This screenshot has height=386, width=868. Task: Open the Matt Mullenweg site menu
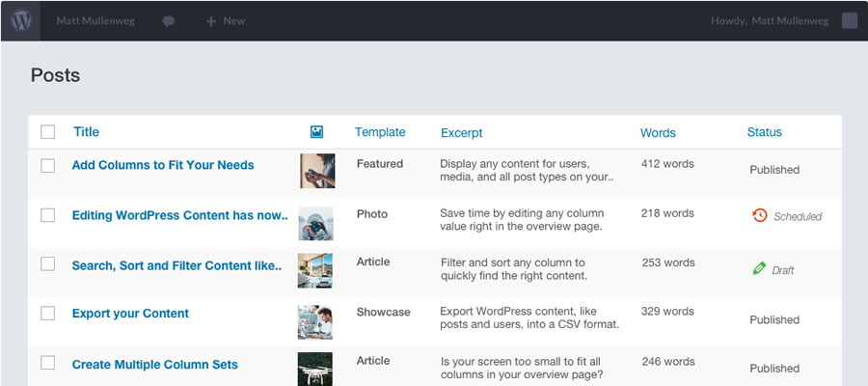96,21
